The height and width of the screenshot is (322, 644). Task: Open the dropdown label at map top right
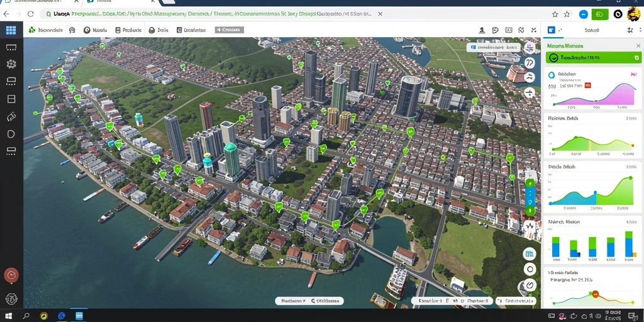[494, 48]
